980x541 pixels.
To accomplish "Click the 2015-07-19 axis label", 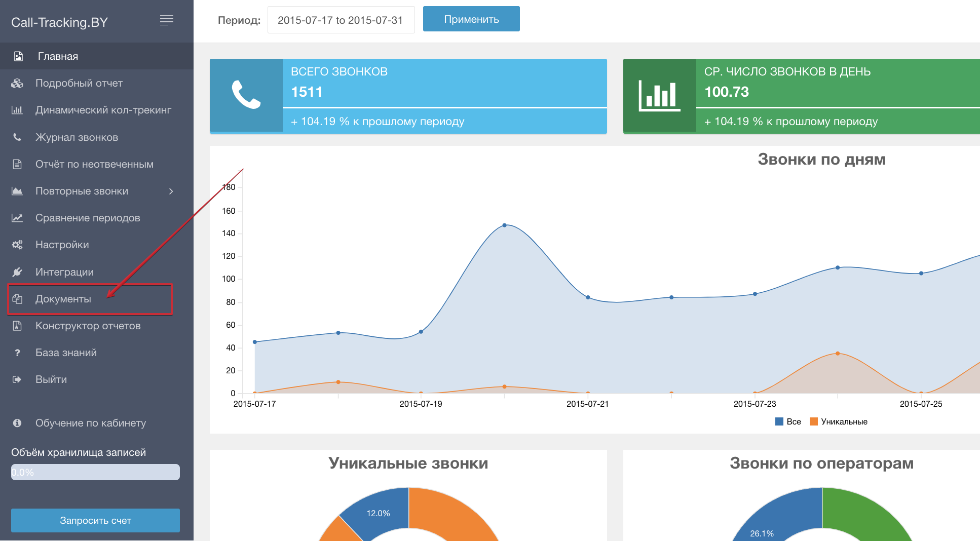I will coord(421,404).
